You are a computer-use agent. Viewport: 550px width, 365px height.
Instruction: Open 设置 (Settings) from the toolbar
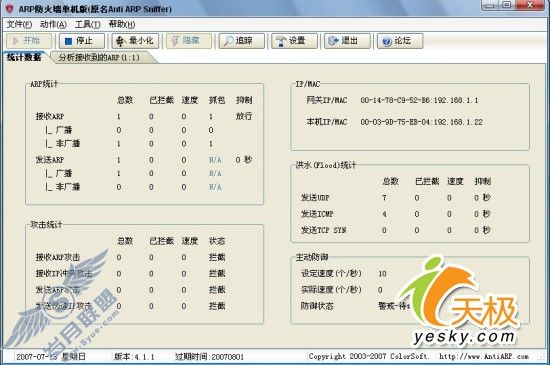(295, 41)
